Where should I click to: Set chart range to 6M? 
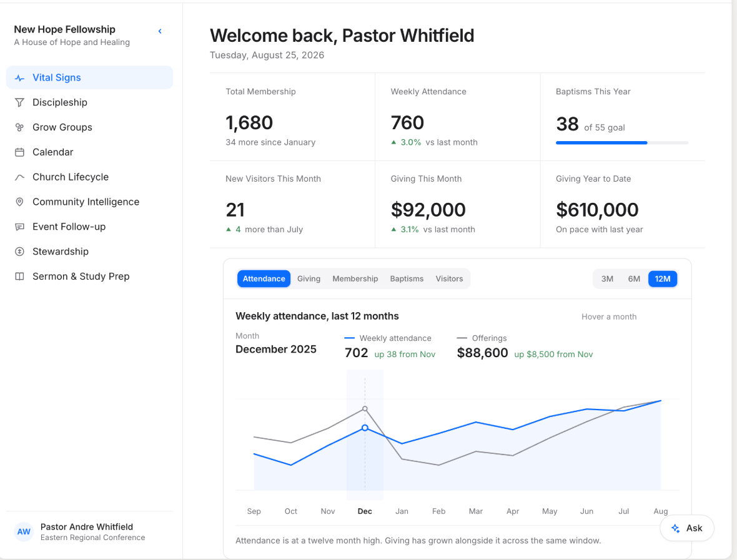pyautogui.click(x=634, y=279)
